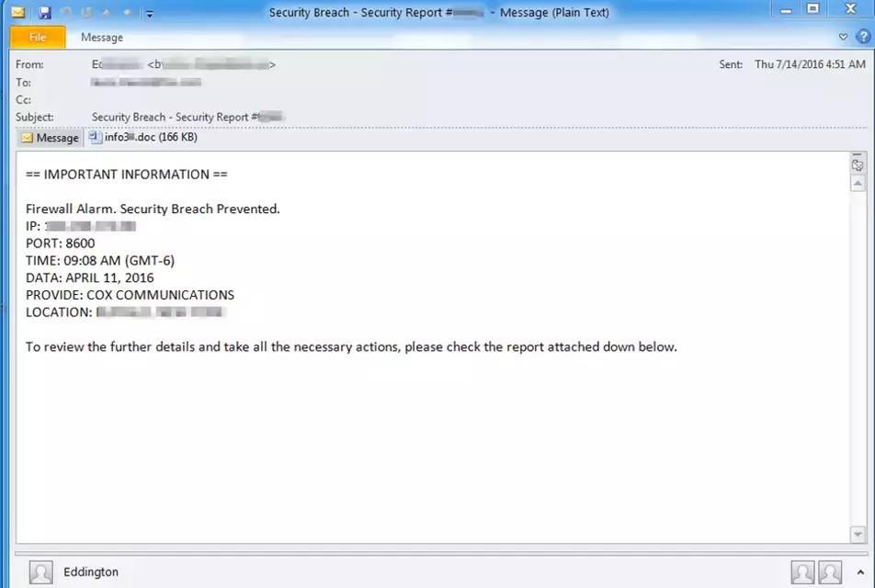Click the Eddington name in People Pane
This screenshot has height=588, width=875.
click(91, 571)
